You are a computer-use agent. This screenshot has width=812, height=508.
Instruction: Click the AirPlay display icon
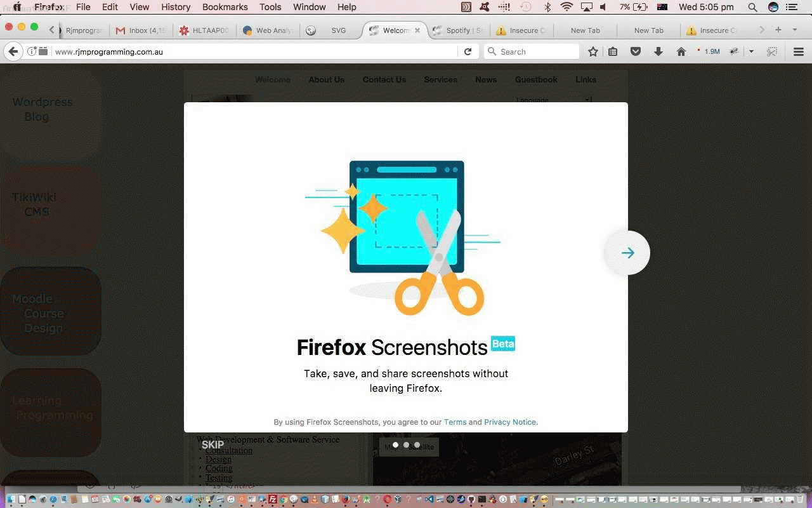point(586,7)
